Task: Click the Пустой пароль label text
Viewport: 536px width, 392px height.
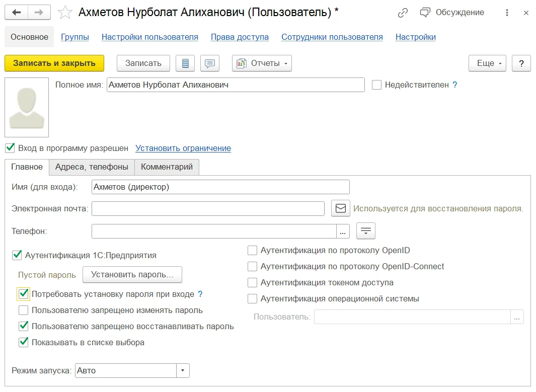Action: click(47, 275)
